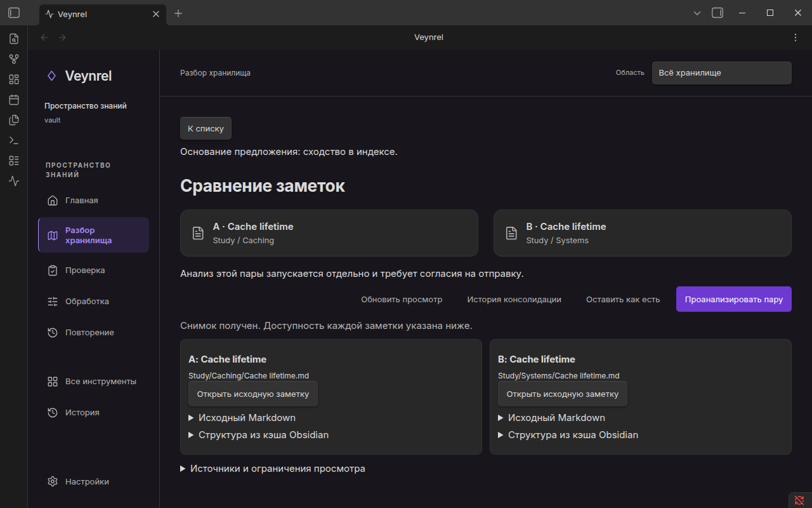Expand Структура из кэша Obsidian for note A
This screenshot has width=812, height=508.
tap(259, 435)
